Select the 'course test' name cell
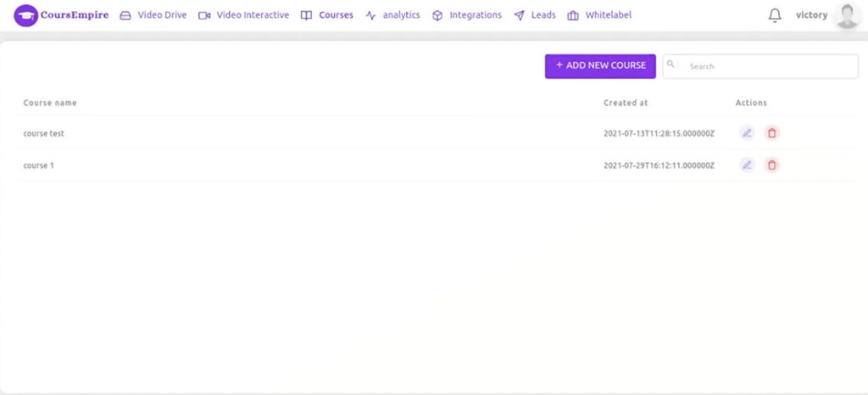Screen dimensions: 868x395 pos(44,133)
